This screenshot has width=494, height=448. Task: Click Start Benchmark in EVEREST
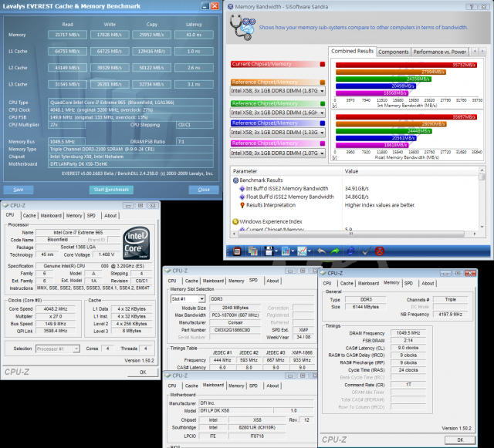[x=111, y=190]
